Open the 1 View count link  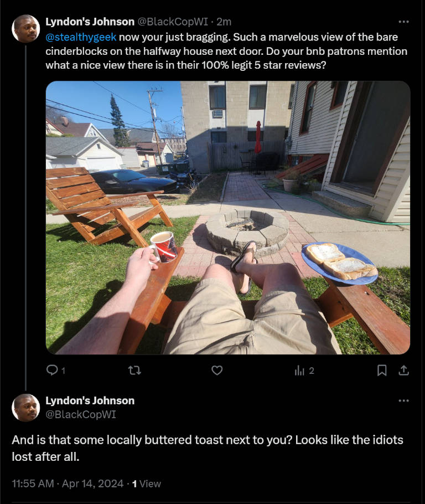pos(147,484)
